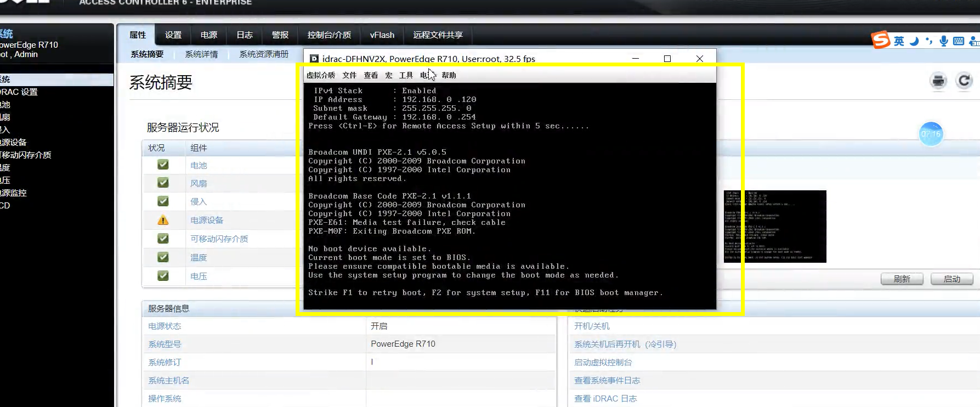Open 虚拟介质 menu in console window

(x=321, y=75)
